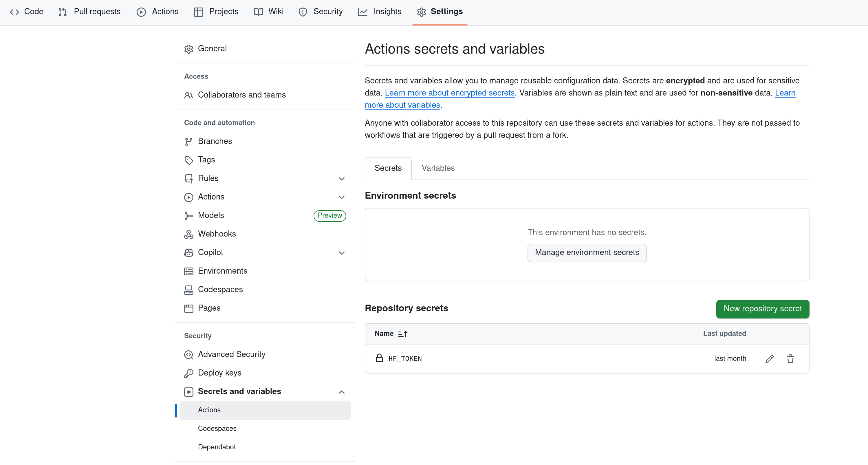This screenshot has height=465, width=868.
Task: Click the pencil icon to edit HF_TOKEN
Action: [x=769, y=359]
